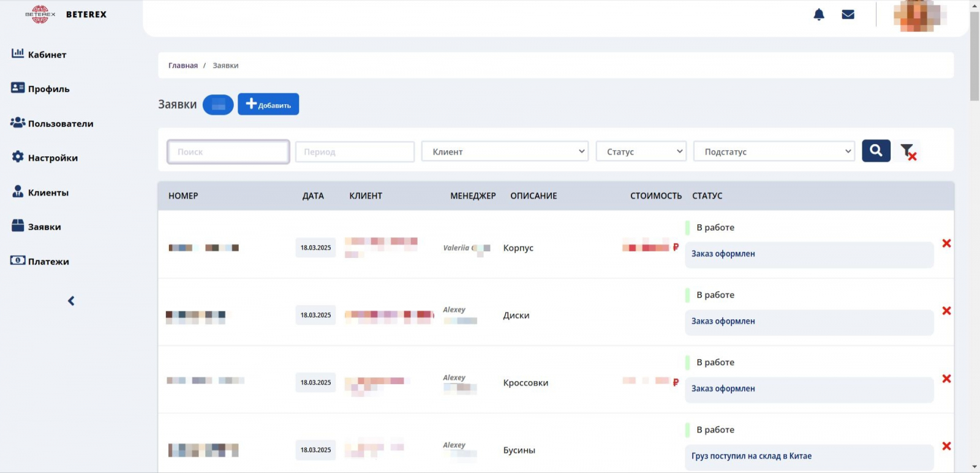The image size is (980, 473).
Task: Click the notification bell icon
Action: click(818, 15)
